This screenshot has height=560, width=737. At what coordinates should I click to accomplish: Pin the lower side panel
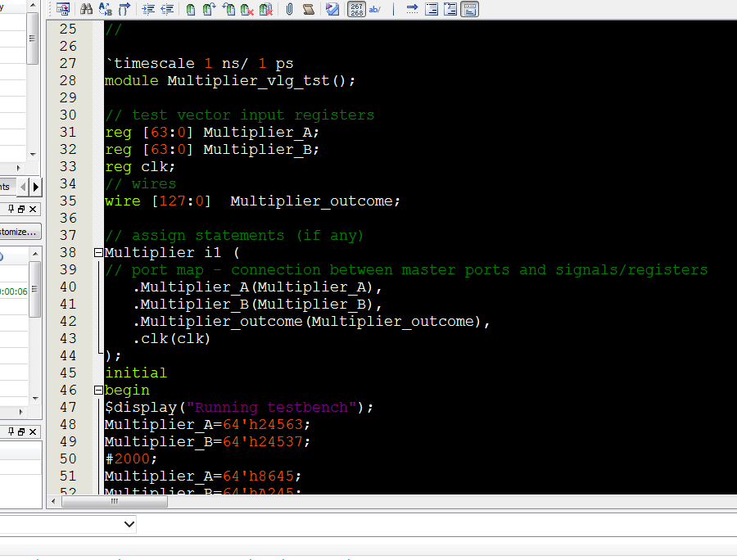pyautogui.click(x=11, y=431)
